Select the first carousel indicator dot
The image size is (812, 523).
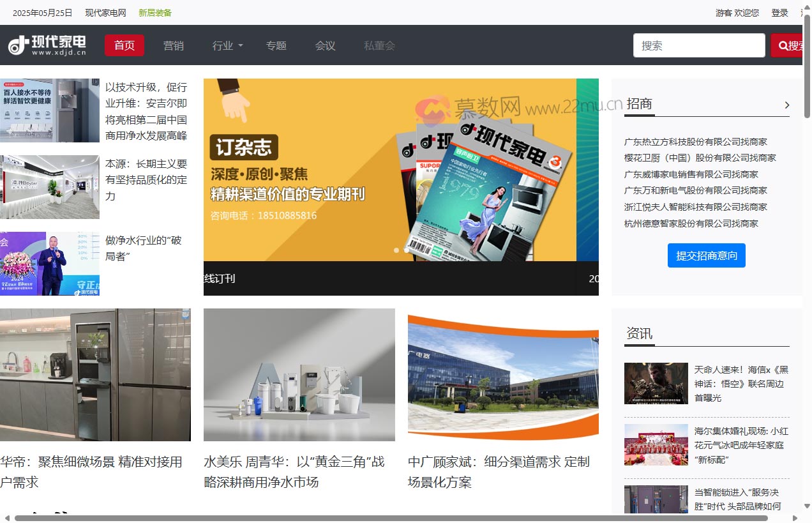point(396,250)
